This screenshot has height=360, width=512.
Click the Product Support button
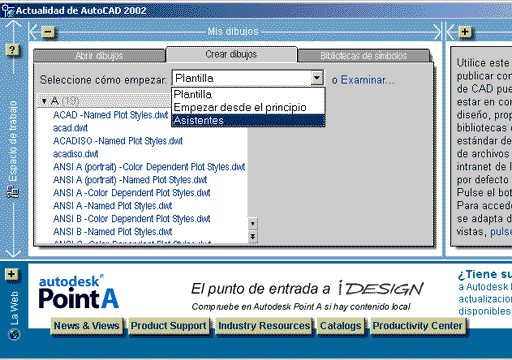click(x=169, y=326)
